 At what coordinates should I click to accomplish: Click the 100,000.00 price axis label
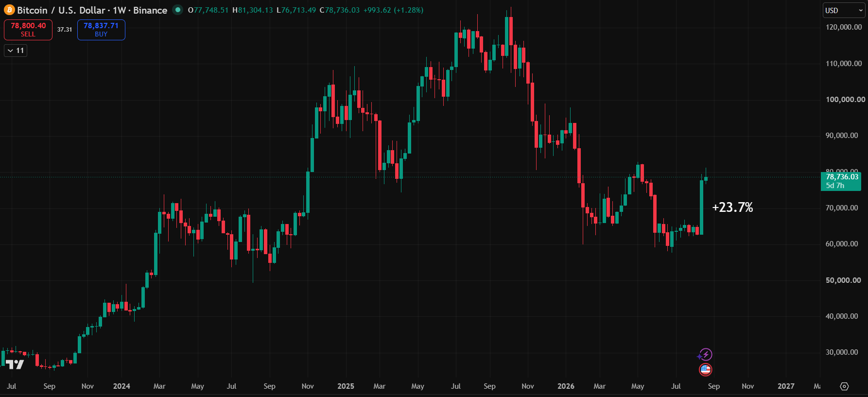pos(845,100)
